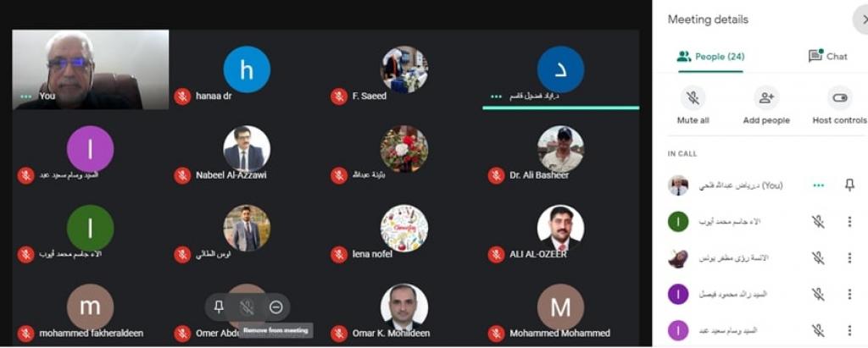Select the People (24) tab

711,57
